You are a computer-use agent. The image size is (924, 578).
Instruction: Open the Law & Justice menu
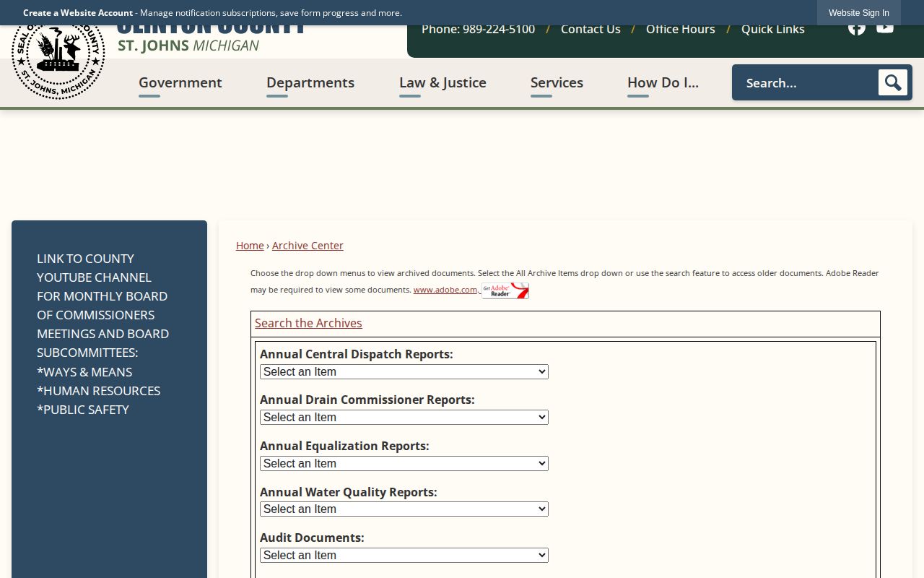coord(443,82)
